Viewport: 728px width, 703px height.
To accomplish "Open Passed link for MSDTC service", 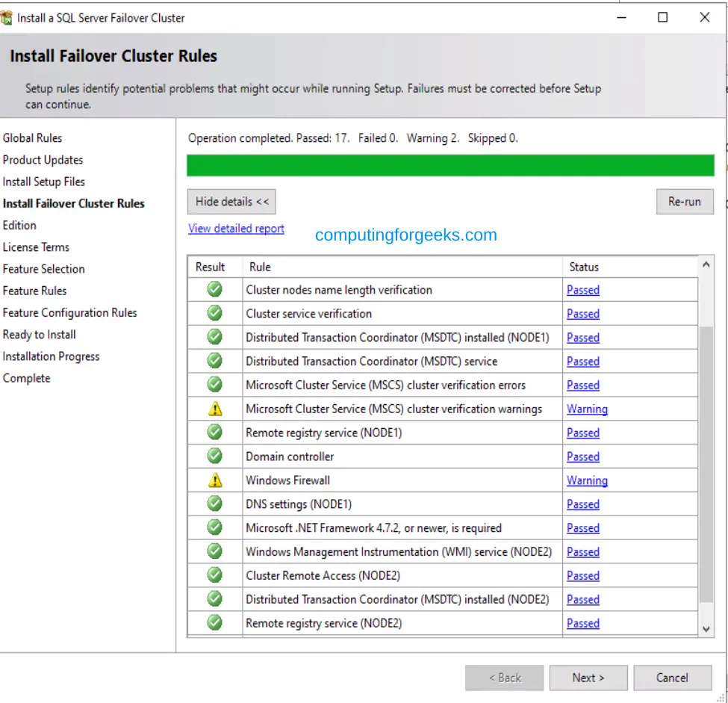I will [x=583, y=361].
